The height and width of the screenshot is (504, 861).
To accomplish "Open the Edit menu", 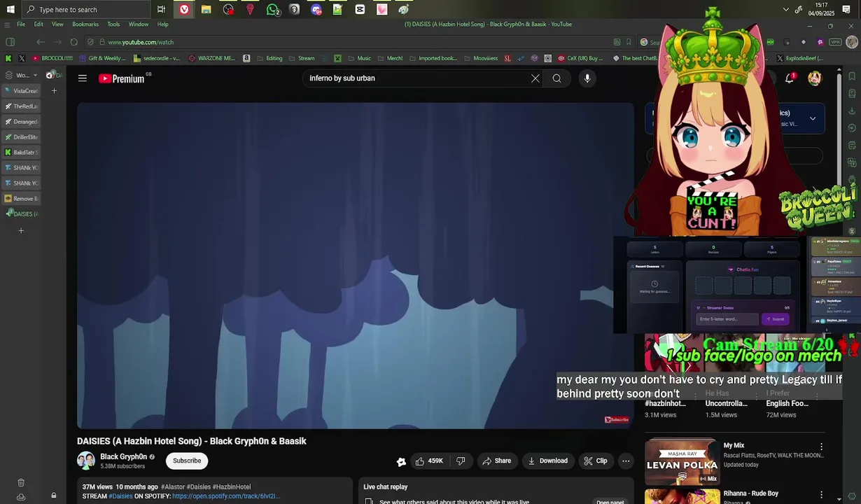I will coord(38,24).
